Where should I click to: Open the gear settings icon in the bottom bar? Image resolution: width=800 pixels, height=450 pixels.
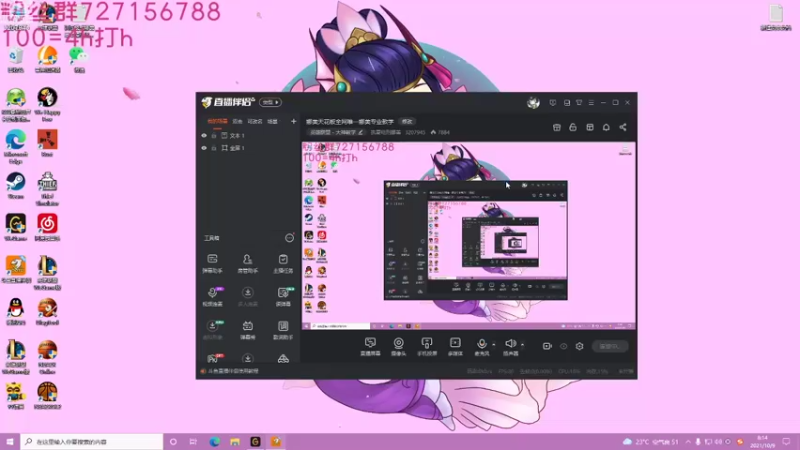point(579,346)
